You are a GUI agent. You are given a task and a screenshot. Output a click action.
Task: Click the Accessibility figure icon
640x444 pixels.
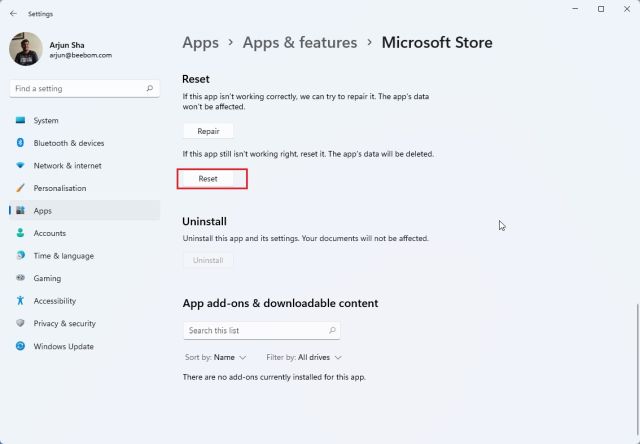click(20, 301)
